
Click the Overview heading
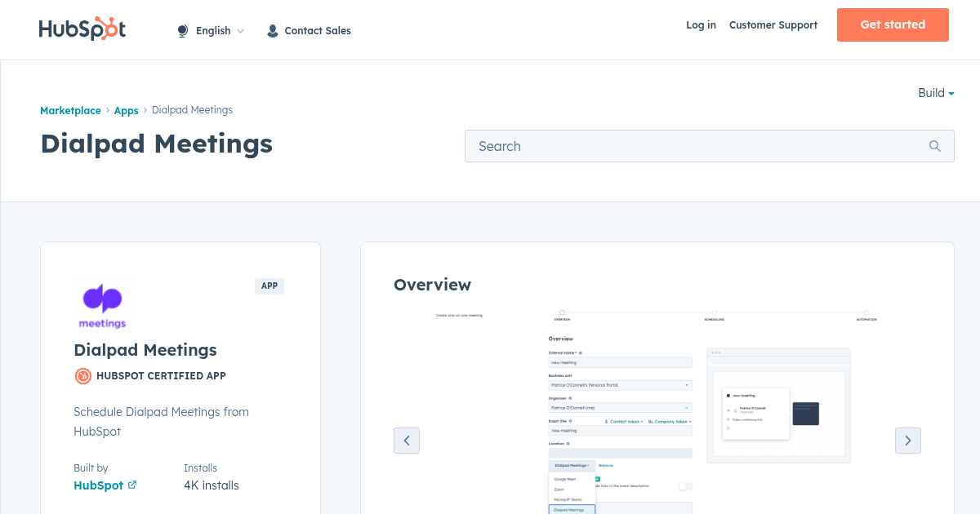[432, 285]
